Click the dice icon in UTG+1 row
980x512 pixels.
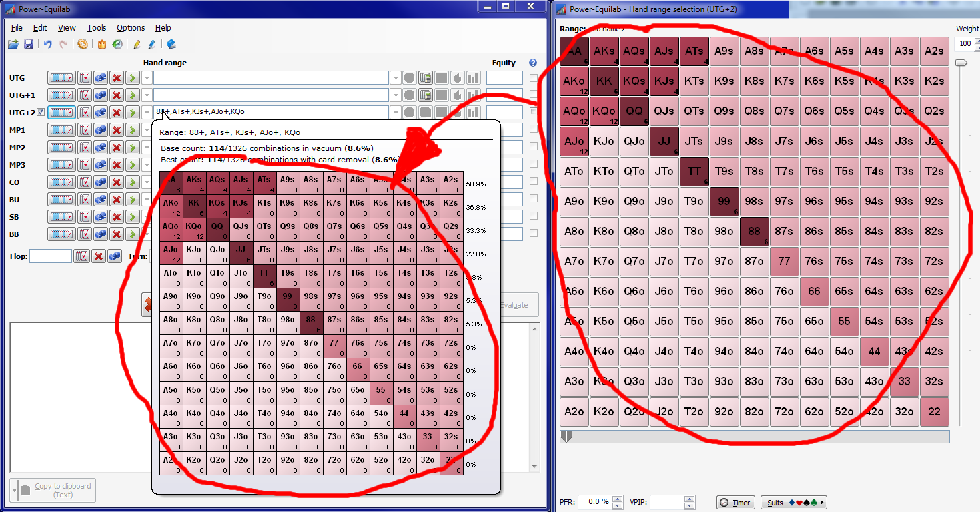click(101, 95)
